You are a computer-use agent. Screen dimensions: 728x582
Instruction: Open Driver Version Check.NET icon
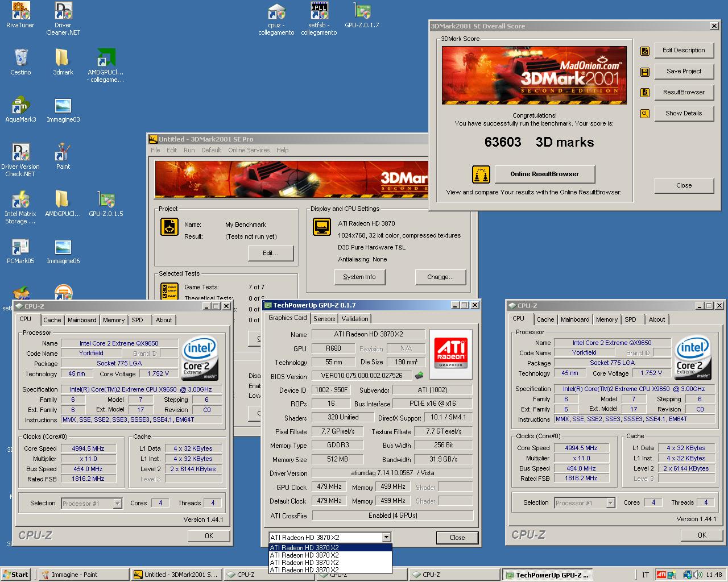point(20,152)
